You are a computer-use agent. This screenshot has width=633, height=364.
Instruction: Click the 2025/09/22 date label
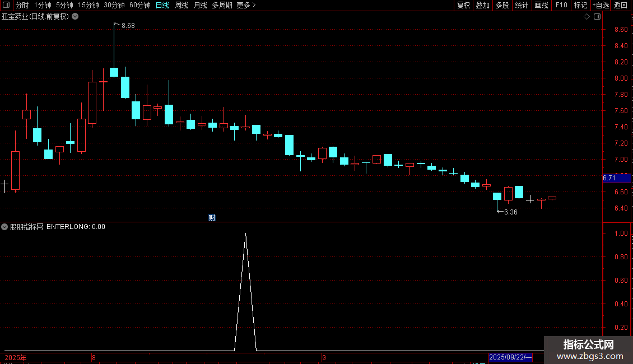coord(510,357)
